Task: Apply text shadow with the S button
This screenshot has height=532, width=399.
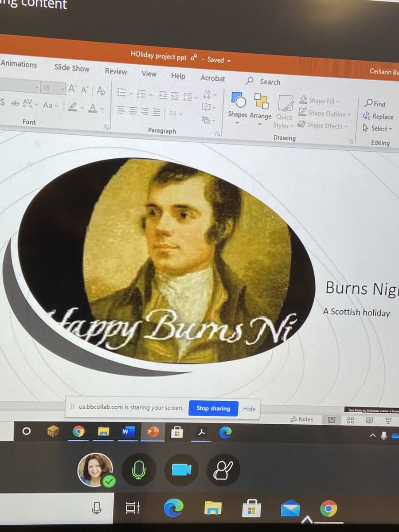Action: 3,102
